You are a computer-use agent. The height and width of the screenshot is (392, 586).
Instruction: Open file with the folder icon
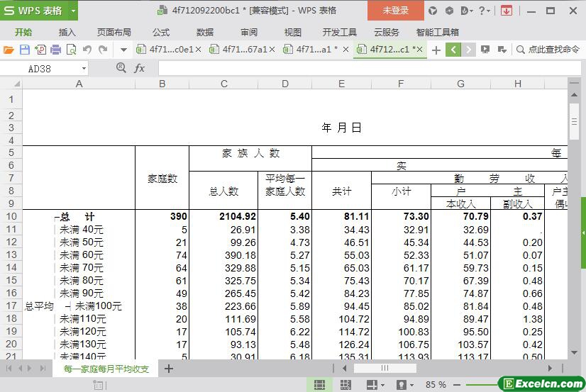pyautogui.click(x=9, y=50)
